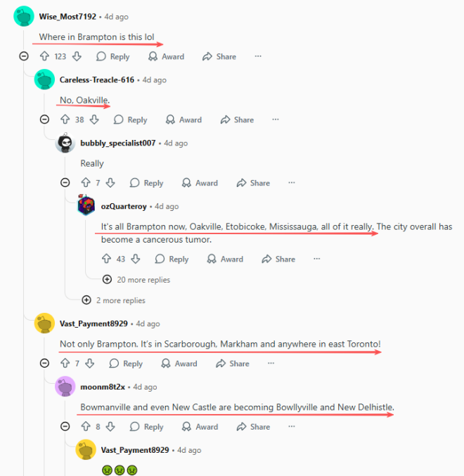464x476 pixels.
Task: Collapse Vast_Payment8929's Scarborough comment thread
Action: pos(44,363)
